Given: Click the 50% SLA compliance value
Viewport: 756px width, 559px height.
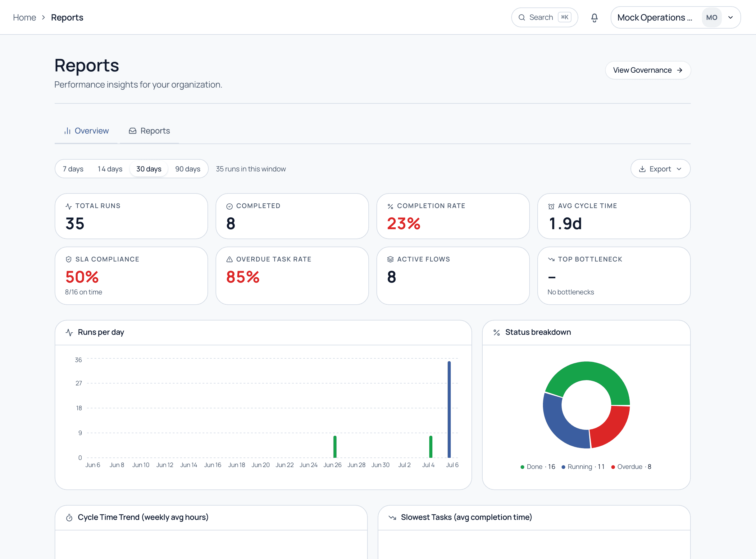Looking at the screenshot, I should [x=82, y=277].
